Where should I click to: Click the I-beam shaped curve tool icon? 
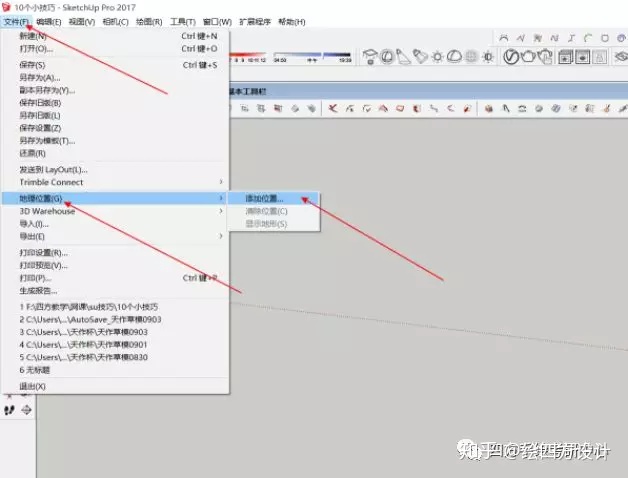(x=572, y=38)
